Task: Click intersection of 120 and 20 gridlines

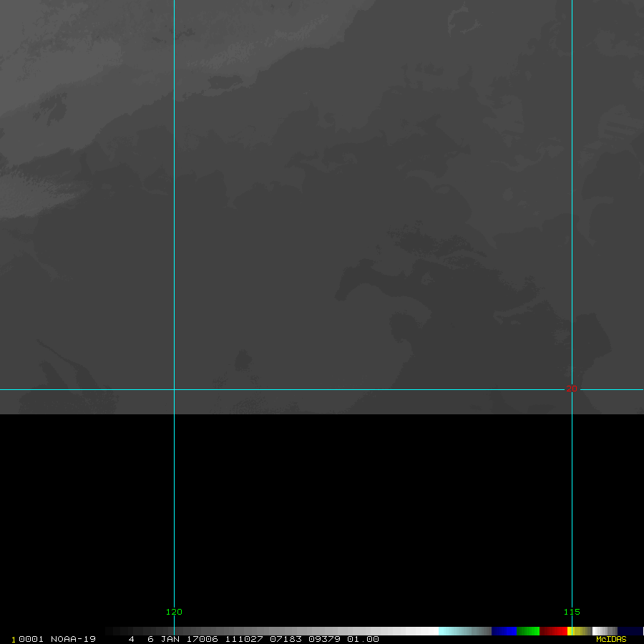Action: (174, 389)
